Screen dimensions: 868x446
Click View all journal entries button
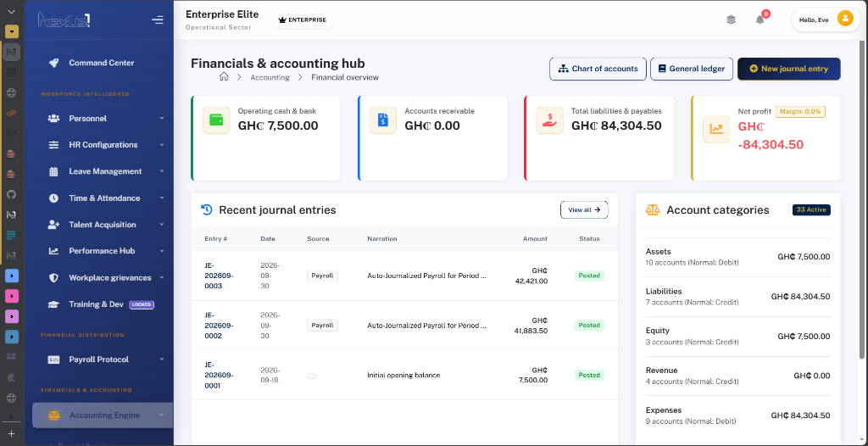click(x=584, y=210)
